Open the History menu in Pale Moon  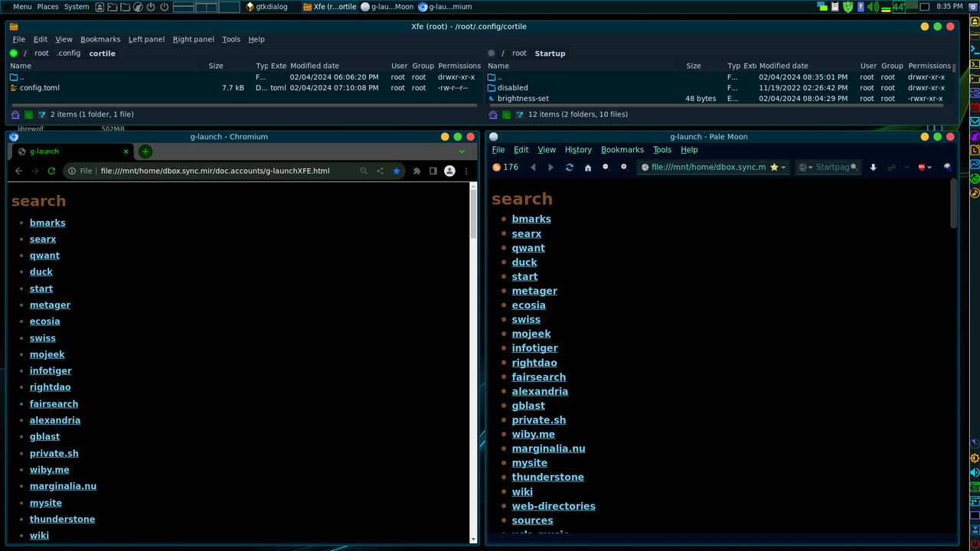578,149
